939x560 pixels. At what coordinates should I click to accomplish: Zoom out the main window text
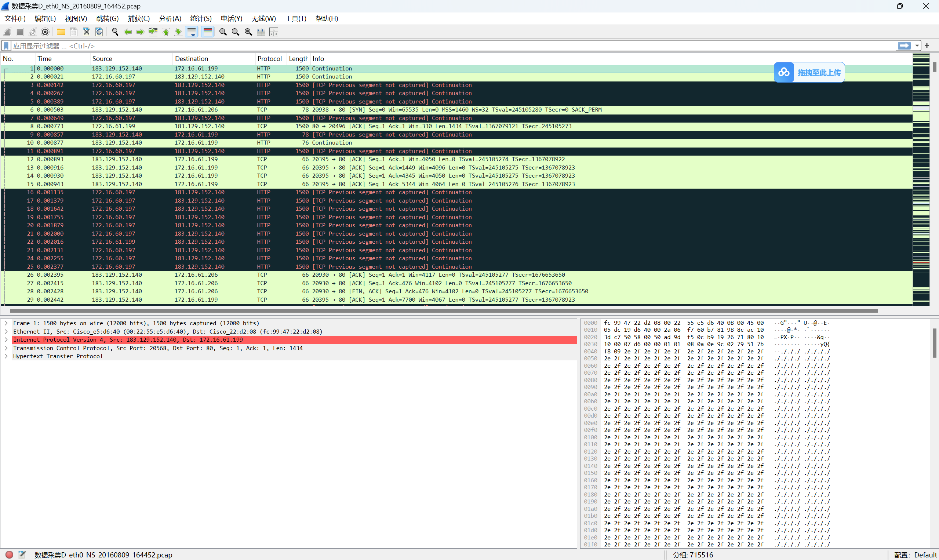236,32
